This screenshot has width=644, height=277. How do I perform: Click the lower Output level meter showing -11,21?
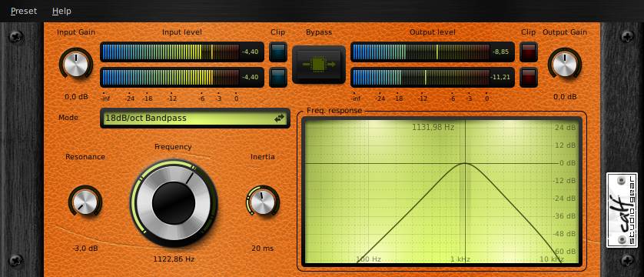coord(432,77)
